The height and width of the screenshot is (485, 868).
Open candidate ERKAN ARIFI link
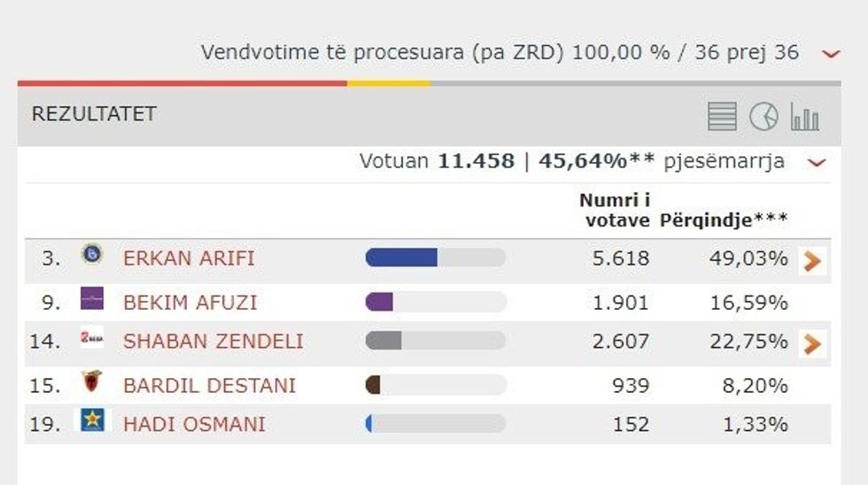(x=189, y=258)
